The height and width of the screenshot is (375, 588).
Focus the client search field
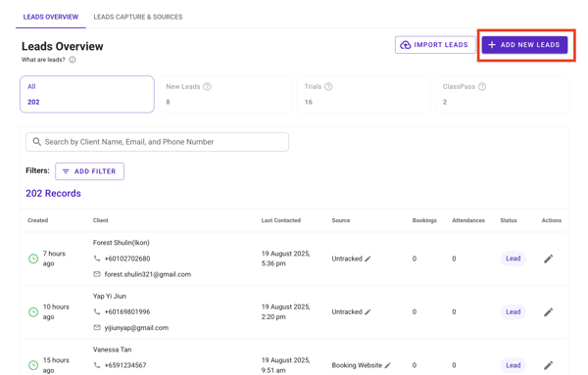(x=157, y=142)
